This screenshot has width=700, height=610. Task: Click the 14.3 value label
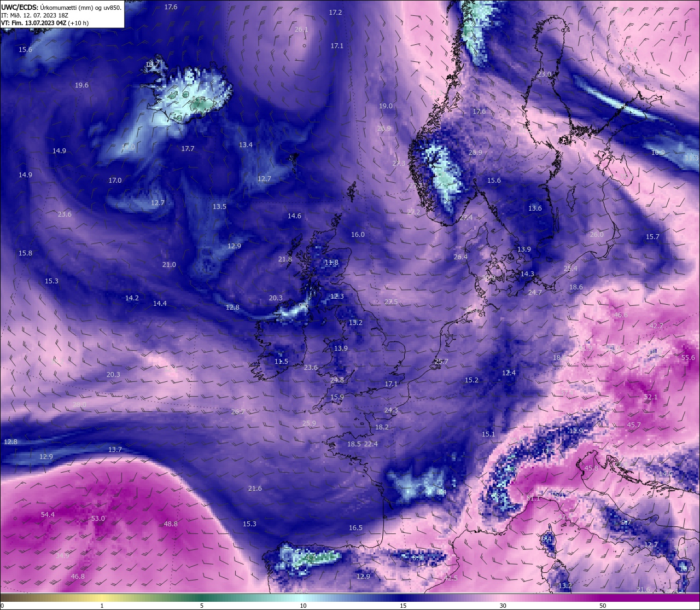click(x=527, y=274)
